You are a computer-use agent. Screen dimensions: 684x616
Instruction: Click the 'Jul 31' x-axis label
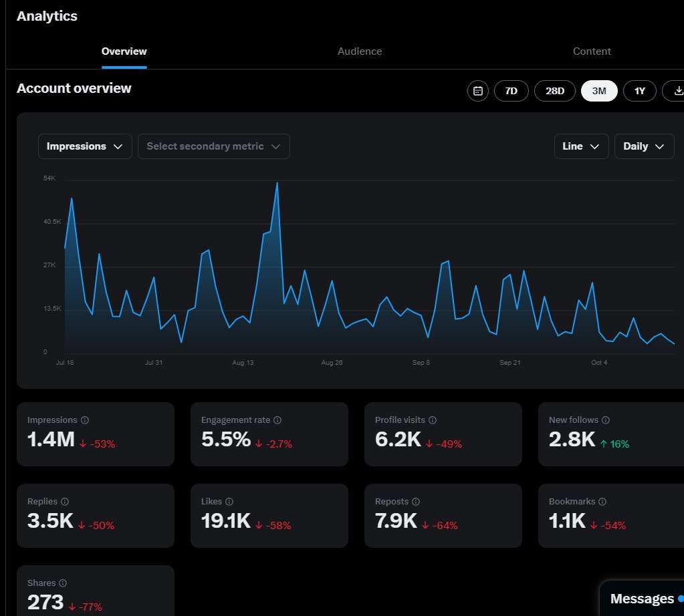click(x=154, y=363)
